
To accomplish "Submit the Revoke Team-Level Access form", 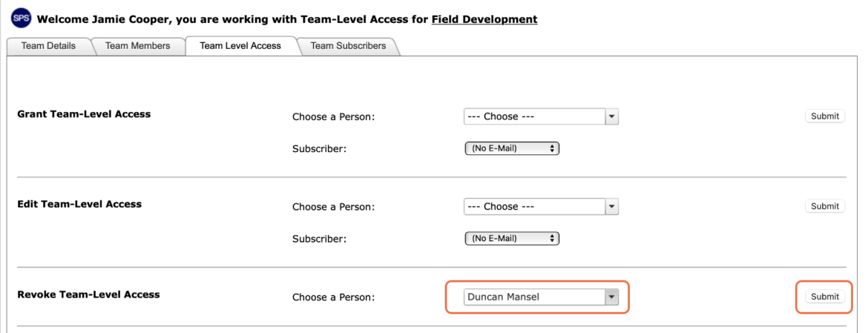I will click(x=825, y=297).
